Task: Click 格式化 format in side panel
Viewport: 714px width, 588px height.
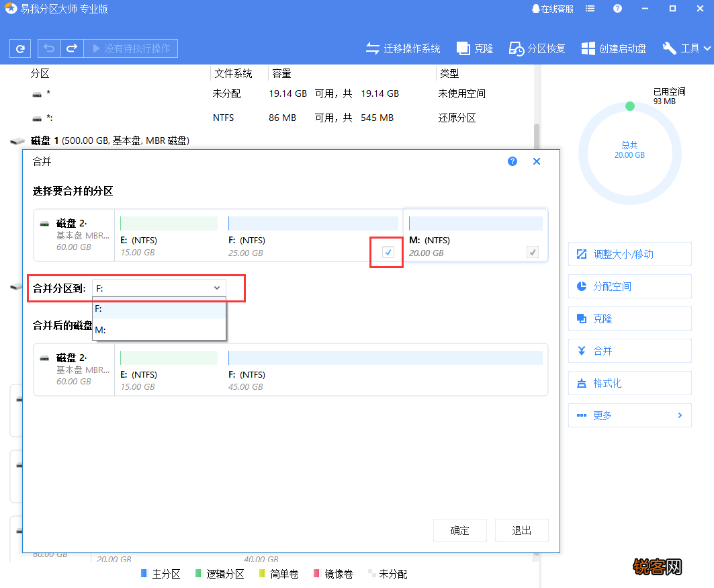Action: (x=630, y=383)
